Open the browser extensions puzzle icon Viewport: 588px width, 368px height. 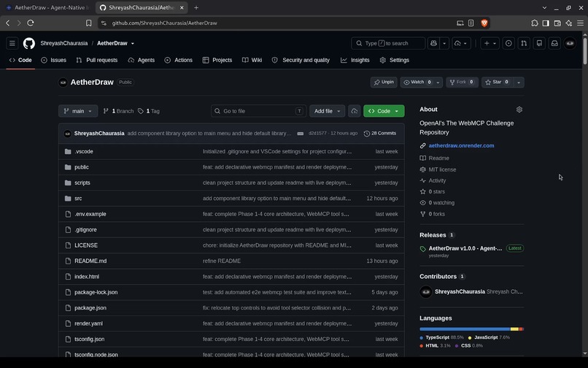pyautogui.click(x=535, y=23)
